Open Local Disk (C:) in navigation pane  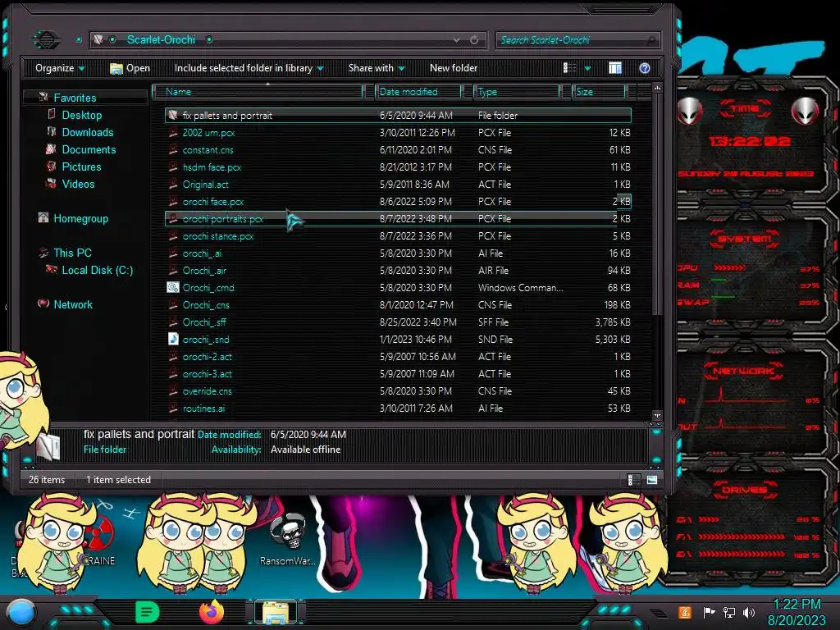(97, 270)
